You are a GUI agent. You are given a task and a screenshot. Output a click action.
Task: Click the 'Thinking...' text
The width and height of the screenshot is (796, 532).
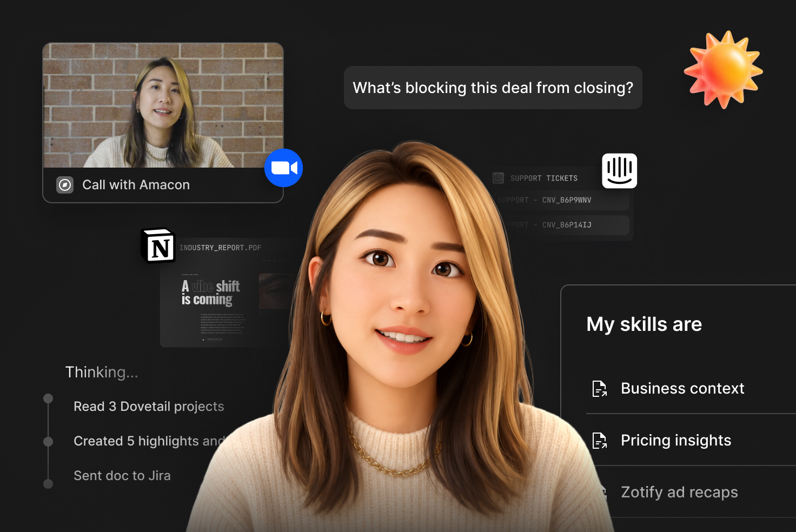coord(102,372)
